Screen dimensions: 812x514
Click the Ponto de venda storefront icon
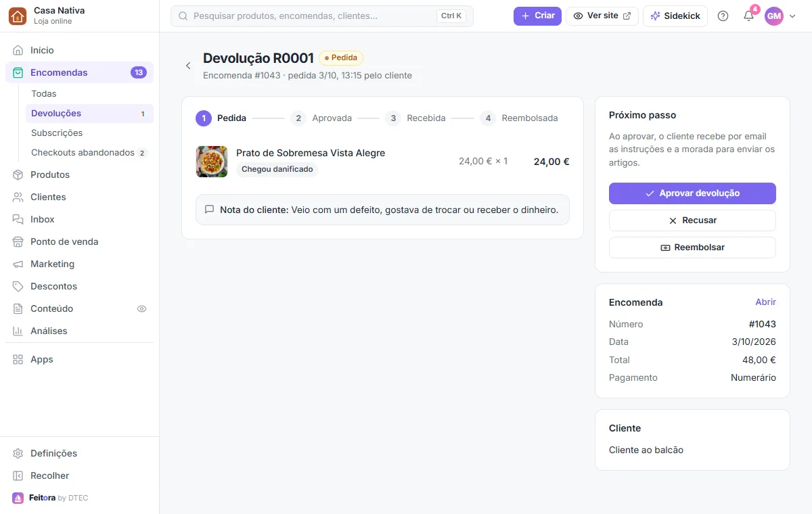pos(18,241)
